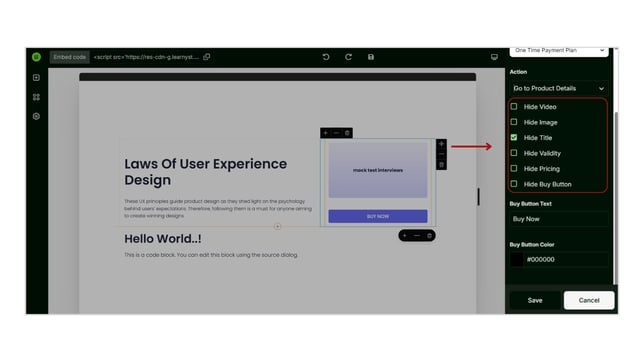Select the mock test interviews product image

pyautogui.click(x=378, y=170)
